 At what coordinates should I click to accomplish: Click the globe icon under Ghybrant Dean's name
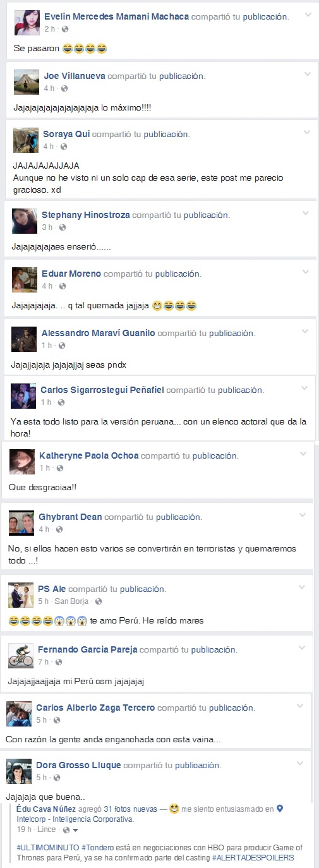[x=59, y=529]
